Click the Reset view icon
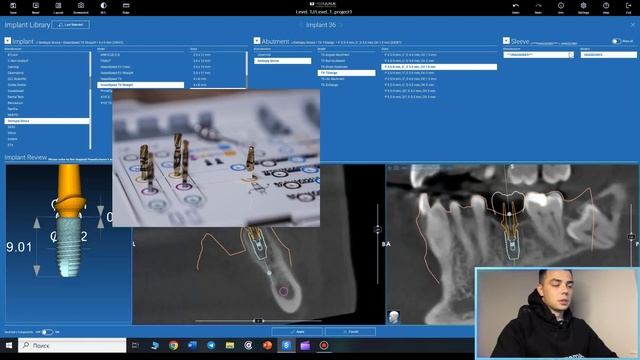 36,6
